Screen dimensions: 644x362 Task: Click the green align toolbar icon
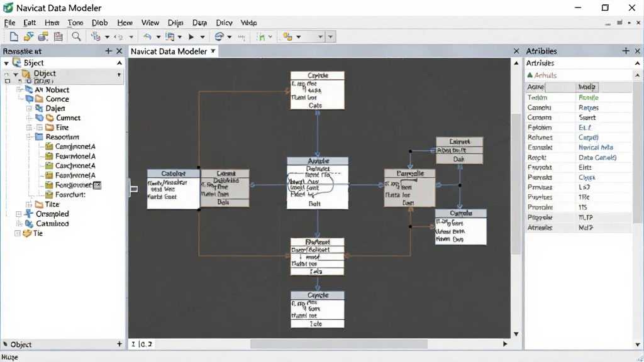pos(261,37)
